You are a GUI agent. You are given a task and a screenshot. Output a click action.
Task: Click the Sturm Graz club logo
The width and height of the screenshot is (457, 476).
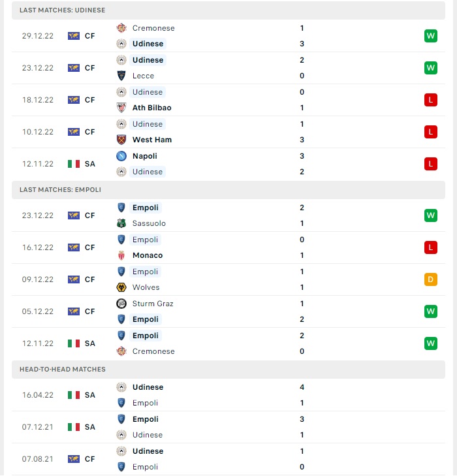(x=121, y=304)
